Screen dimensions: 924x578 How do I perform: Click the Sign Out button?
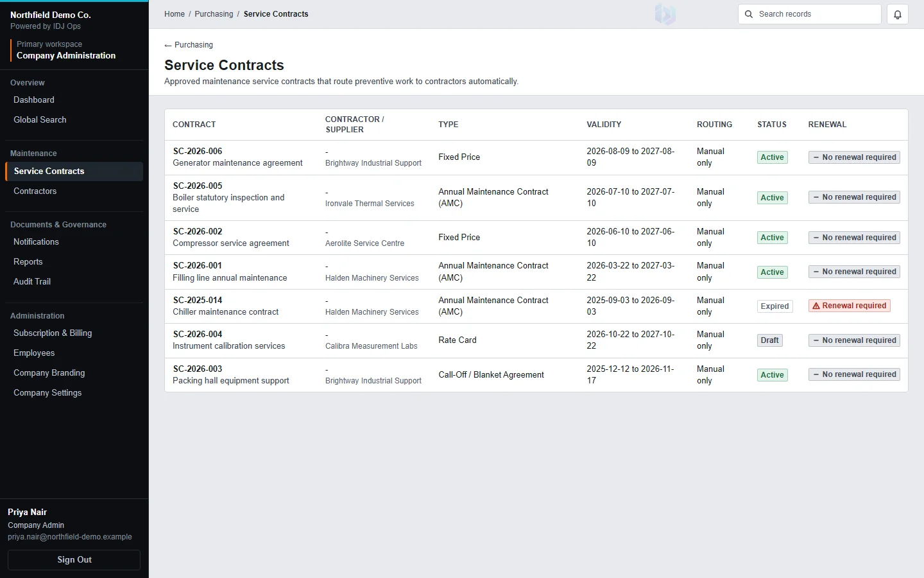click(x=74, y=560)
